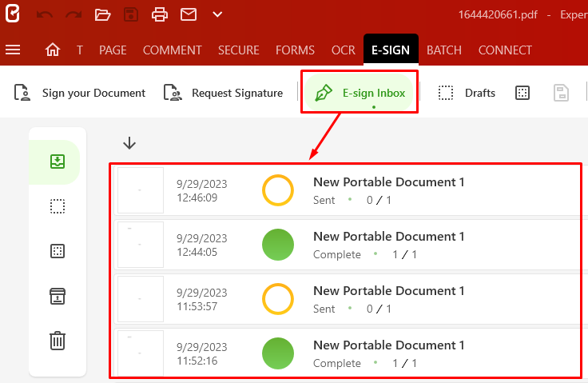
Task: Click green complete status circle for 11:52:16
Action: point(278,353)
